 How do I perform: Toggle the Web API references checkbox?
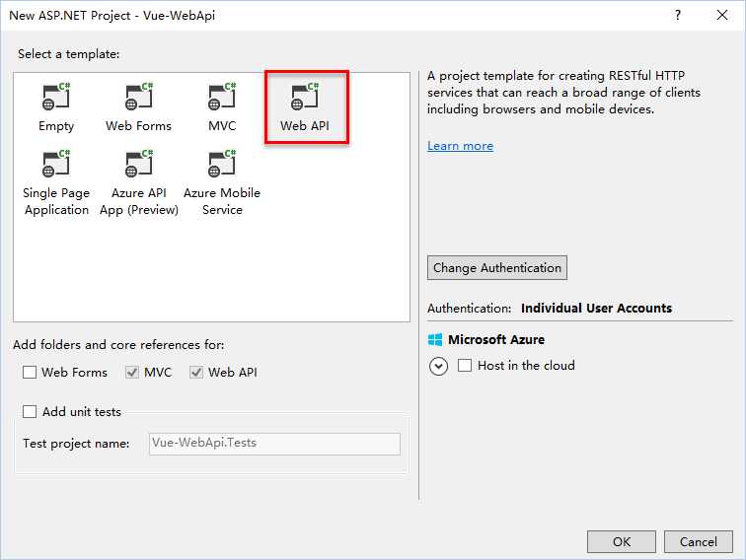(x=196, y=373)
